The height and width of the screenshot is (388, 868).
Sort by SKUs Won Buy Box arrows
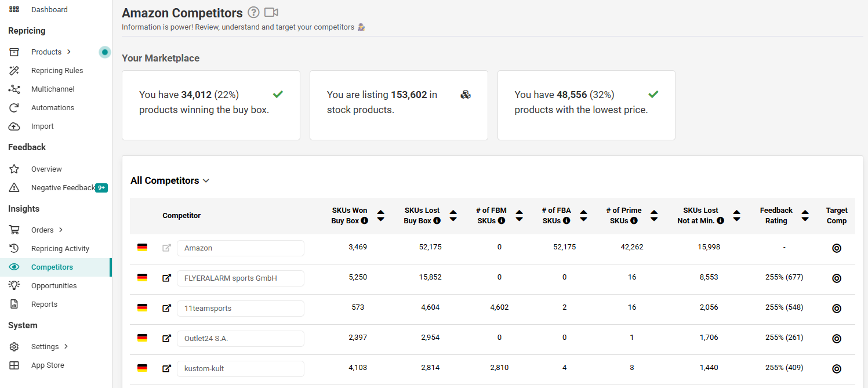tap(381, 216)
